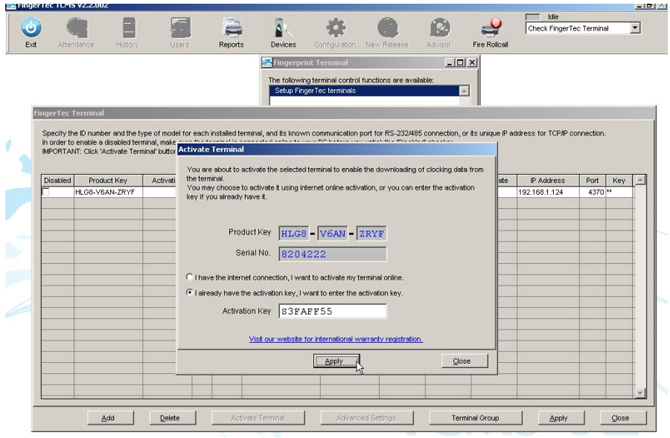Click the Advanced Settings button
Screen dimensions: 670x438
click(x=367, y=417)
